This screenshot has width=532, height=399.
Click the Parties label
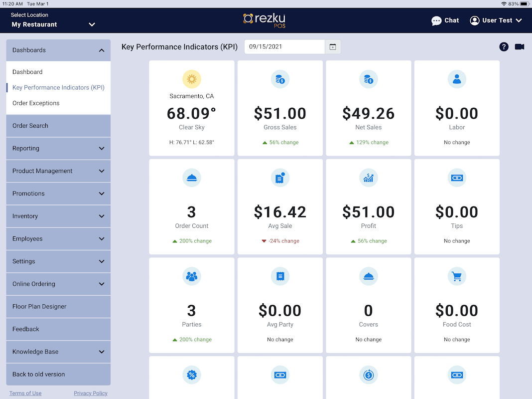pyautogui.click(x=192, y=324)
